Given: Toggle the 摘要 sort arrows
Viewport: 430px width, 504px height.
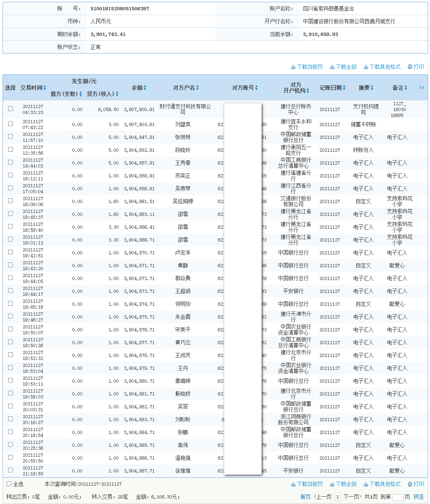Looking at the screenshot, I should (372, 88).
